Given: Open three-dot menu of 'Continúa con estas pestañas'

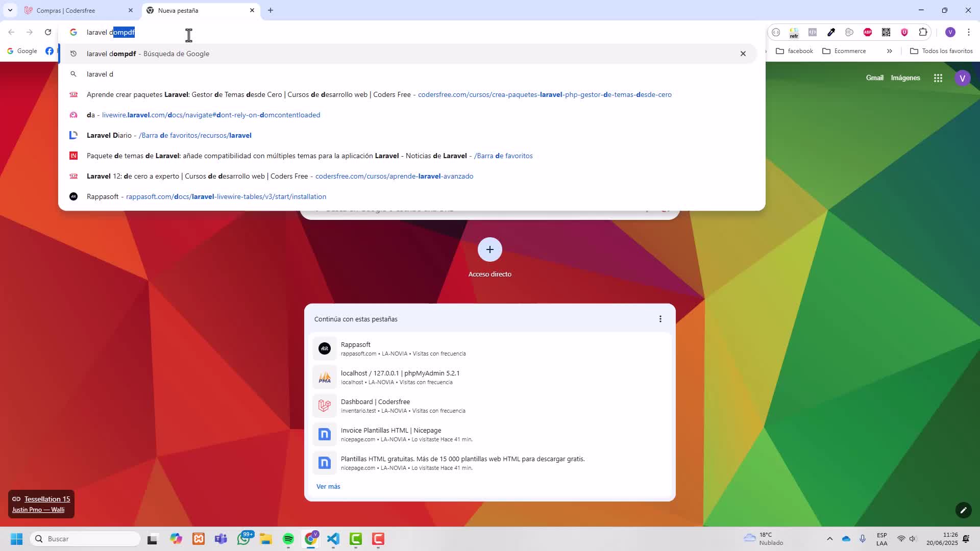Looking at the screenshot, I should point(660,319).
